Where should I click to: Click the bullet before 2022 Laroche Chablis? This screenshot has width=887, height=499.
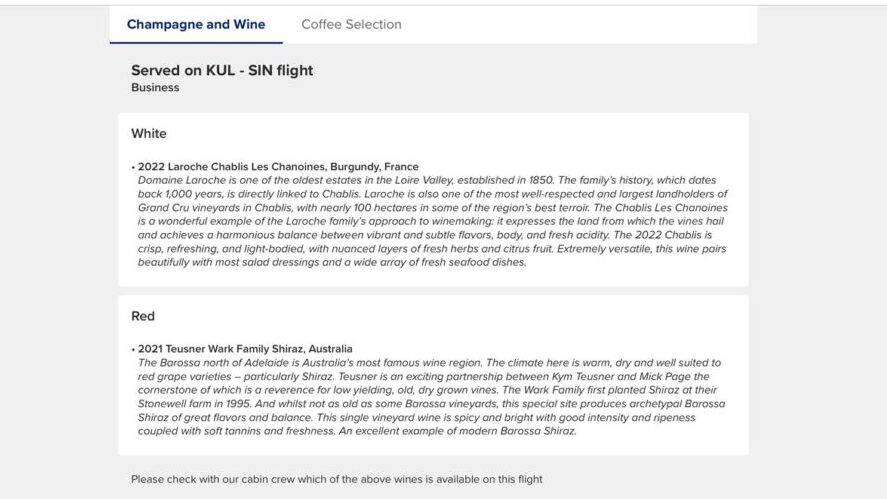[x=133, y=167]
